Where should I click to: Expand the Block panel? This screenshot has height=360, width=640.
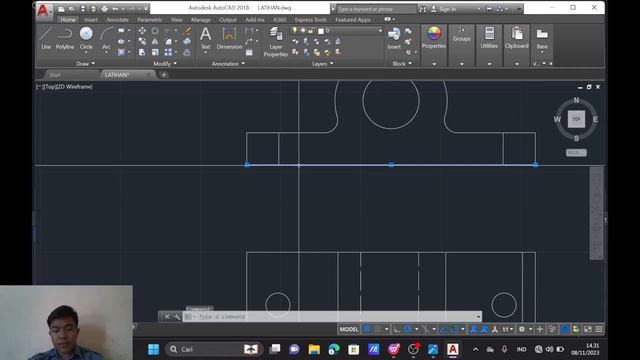click(x=402, y=64)
